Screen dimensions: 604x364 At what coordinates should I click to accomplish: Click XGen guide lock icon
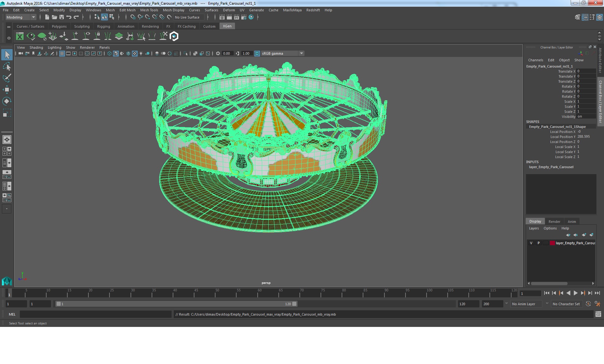click(97, 36)
